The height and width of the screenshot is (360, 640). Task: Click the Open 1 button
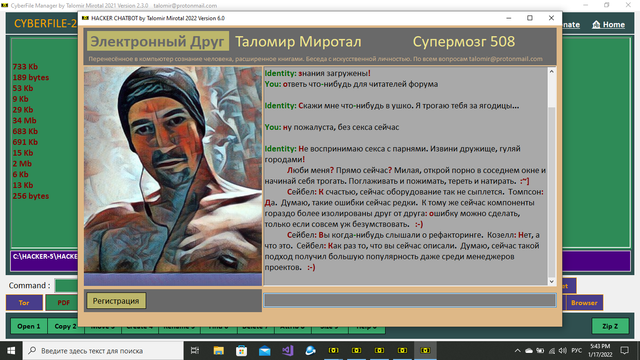pyautogui.click(x=29, y=326)
